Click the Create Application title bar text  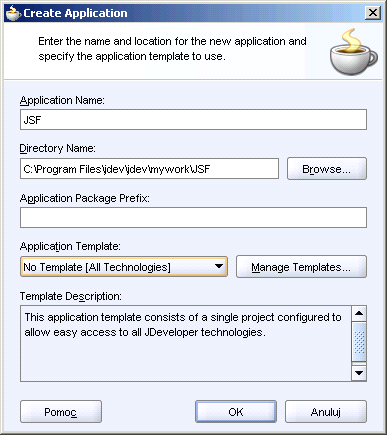(75, 13)
